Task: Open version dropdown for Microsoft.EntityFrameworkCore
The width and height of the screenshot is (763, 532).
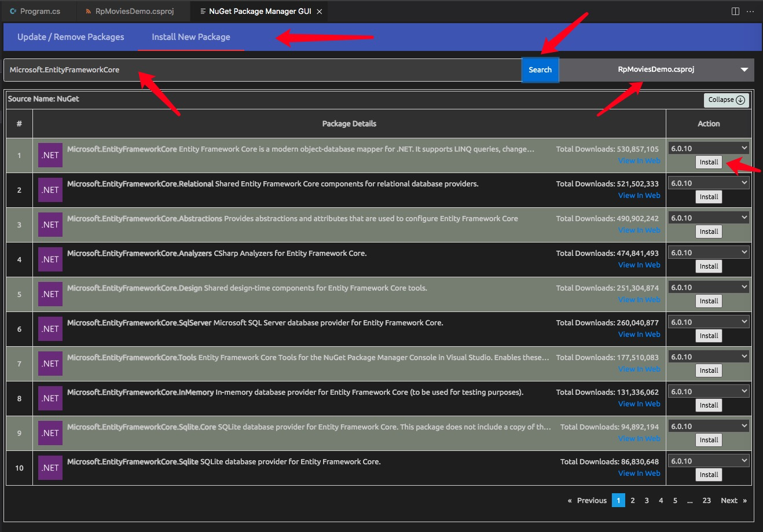Action: 709,148
